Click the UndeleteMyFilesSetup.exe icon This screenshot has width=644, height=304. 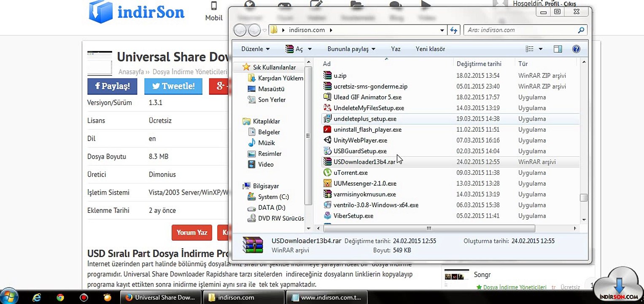pyautogui.click(x=327, y=108)
